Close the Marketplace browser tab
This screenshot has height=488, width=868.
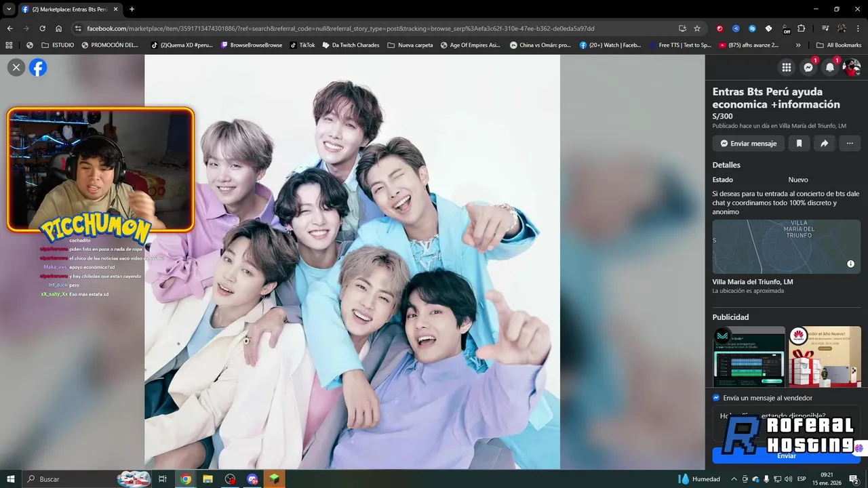[115, 9]
